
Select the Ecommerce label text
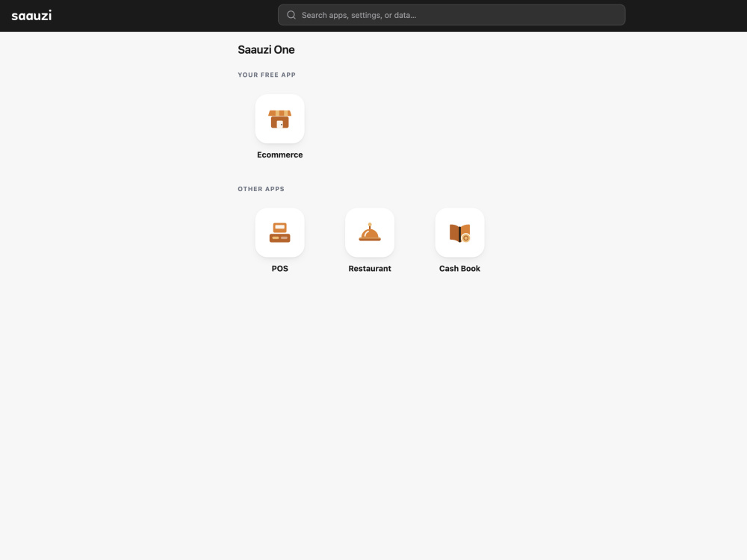click(x=279, y=155)
